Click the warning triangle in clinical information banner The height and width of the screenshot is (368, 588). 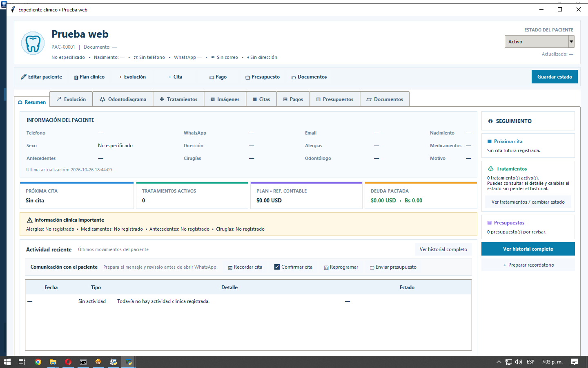29,220
